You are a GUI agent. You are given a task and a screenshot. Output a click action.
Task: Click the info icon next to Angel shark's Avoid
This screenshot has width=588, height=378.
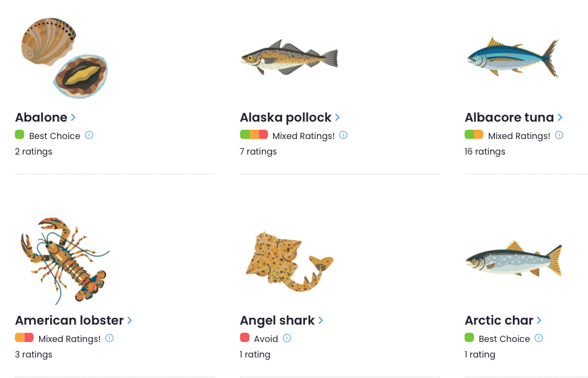pyautogui.click(x=287, y=338)
